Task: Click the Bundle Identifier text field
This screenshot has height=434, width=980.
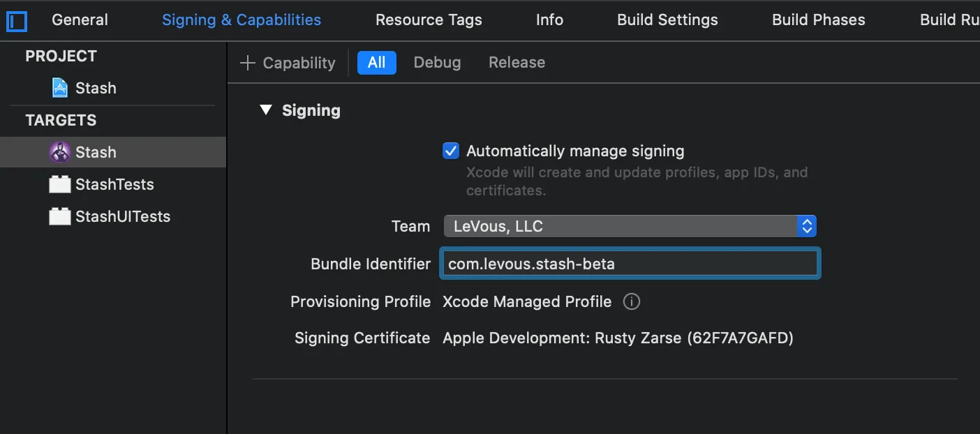Action: coord(630,264)
